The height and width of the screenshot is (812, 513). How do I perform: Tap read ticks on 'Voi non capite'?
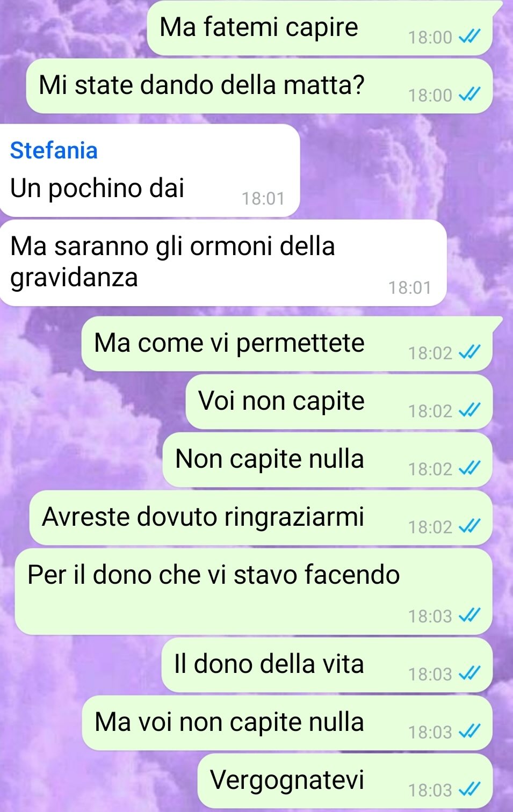point(469,410)
